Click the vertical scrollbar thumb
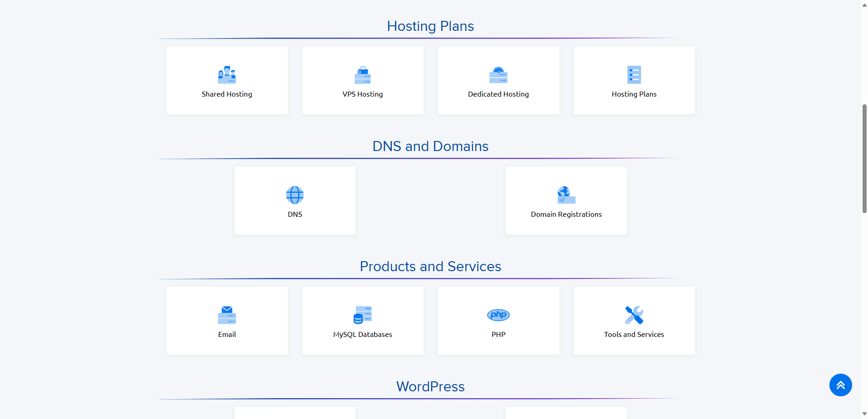 click(x=864, y=159)
